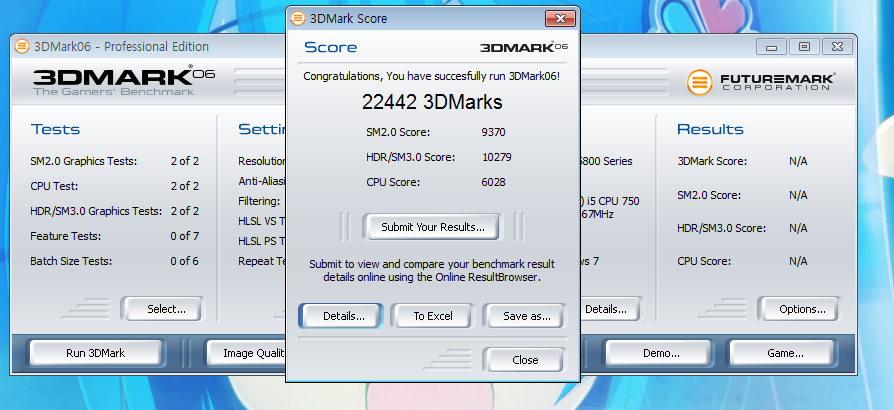This screenshot has width=894, height=410.
Task: Open the Image Quality button in main window
Action: coord(246,353)
